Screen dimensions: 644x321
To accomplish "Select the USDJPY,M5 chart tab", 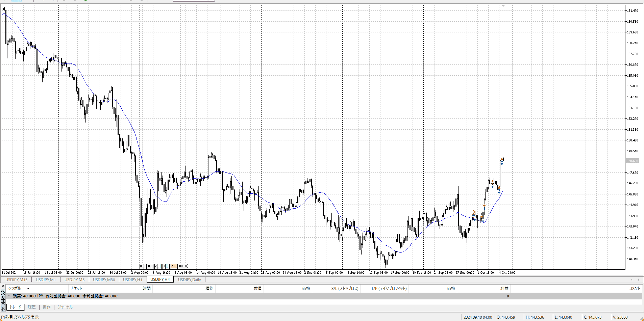I will coord(74,279).
